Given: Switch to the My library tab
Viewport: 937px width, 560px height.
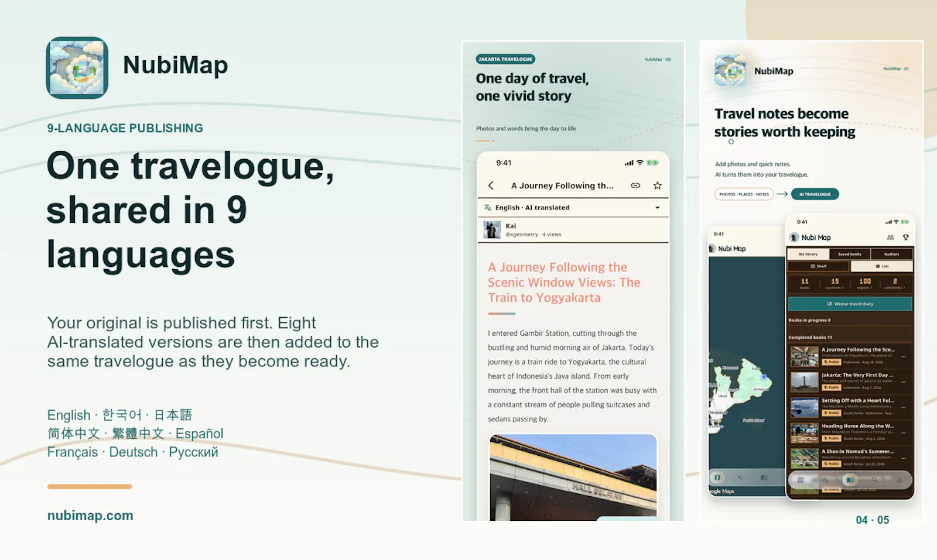Looking at the screenshot, I should pos(808,254).
